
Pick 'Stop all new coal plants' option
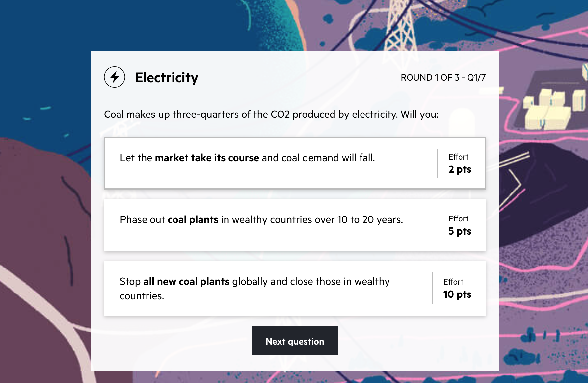(295, 288)
